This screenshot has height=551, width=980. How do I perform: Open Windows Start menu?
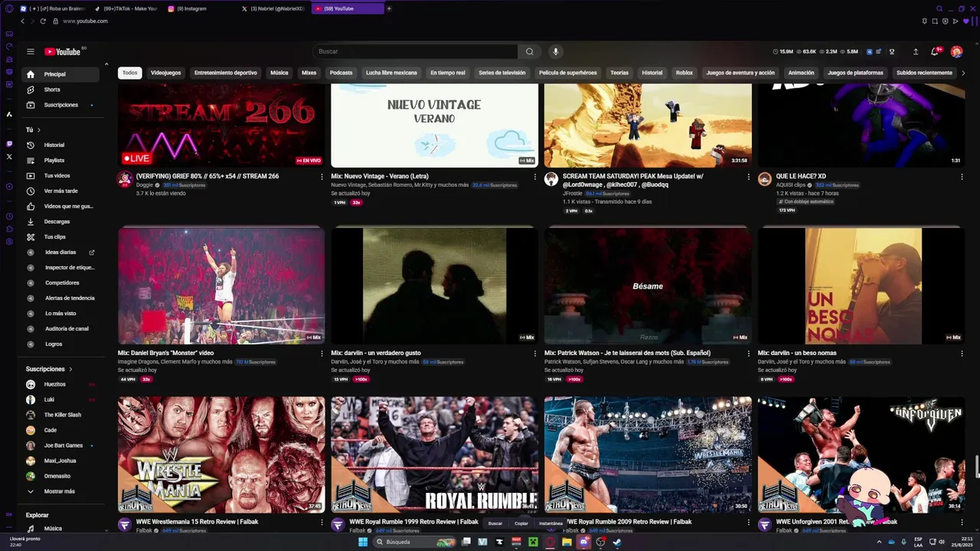point(363,542)
